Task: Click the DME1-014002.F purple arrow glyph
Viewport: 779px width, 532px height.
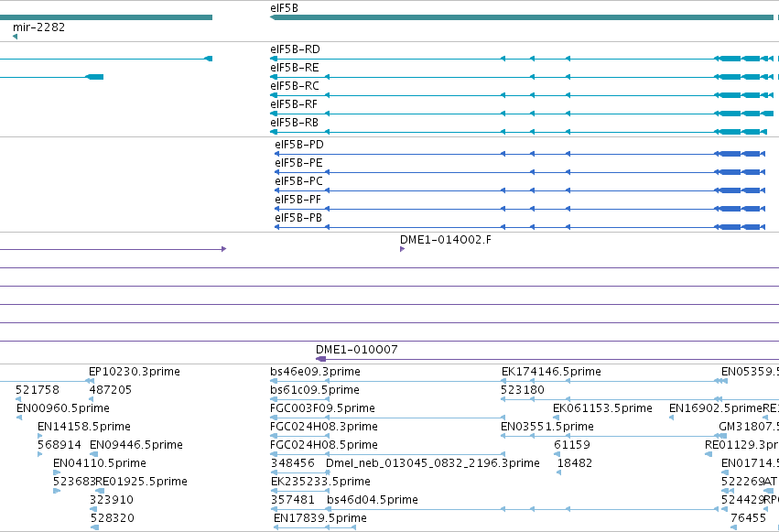Action: click(402, 249)
